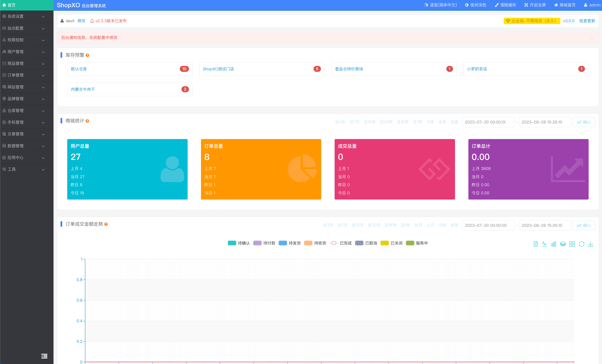Switch chart to stacked mode
This screenshot has height=364, width=602.
click(563, 244)
